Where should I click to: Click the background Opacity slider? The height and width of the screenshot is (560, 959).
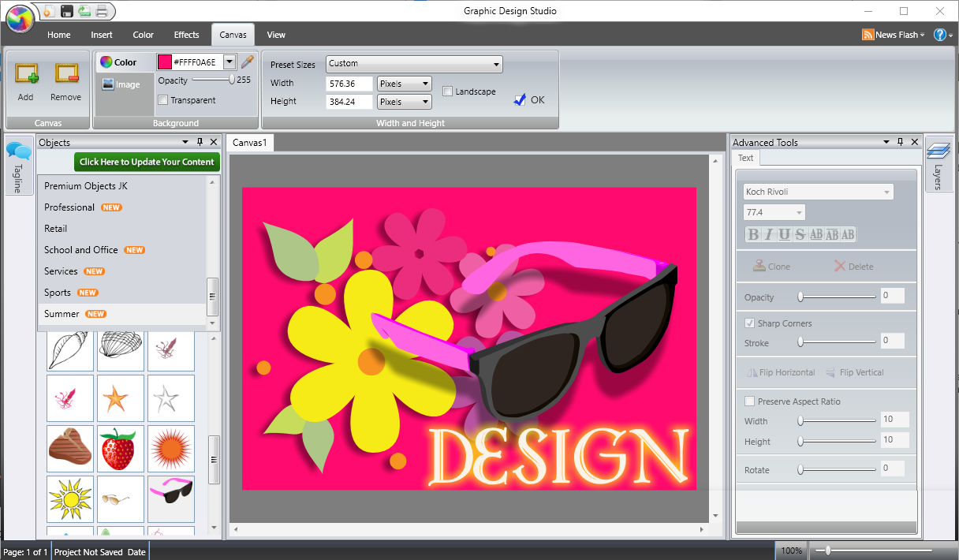click(213, 80)
